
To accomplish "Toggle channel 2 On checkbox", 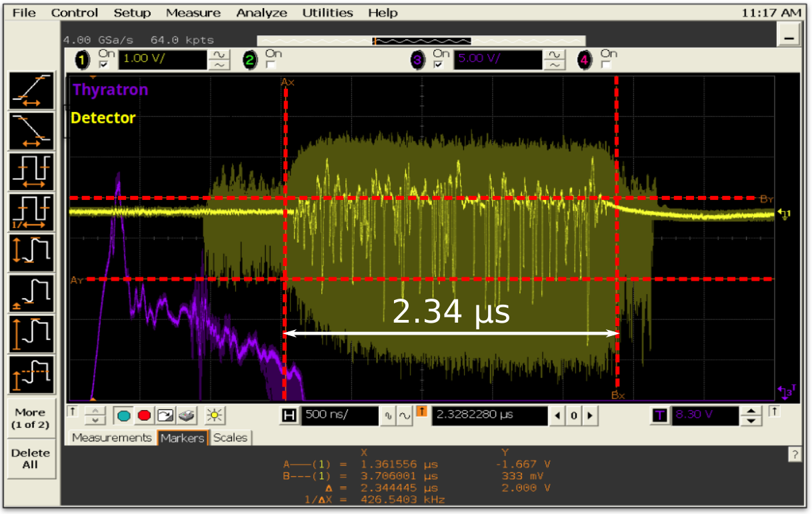I will point(270,65).
